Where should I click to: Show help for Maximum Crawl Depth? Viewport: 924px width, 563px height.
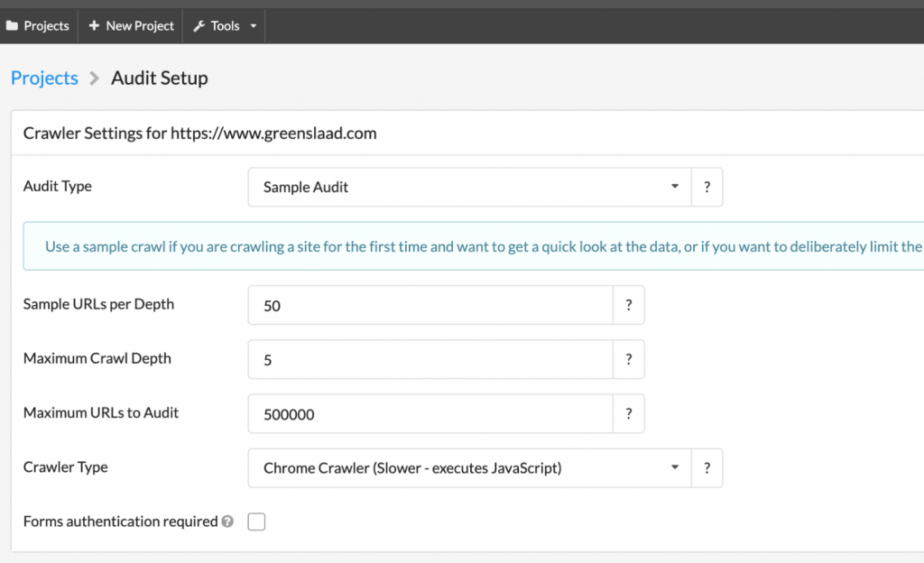(x=628, y=359)
